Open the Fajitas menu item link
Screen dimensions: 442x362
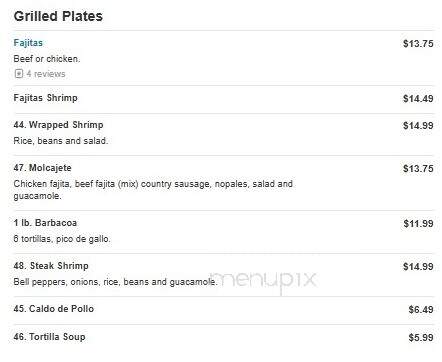click(x=28, y=43)
